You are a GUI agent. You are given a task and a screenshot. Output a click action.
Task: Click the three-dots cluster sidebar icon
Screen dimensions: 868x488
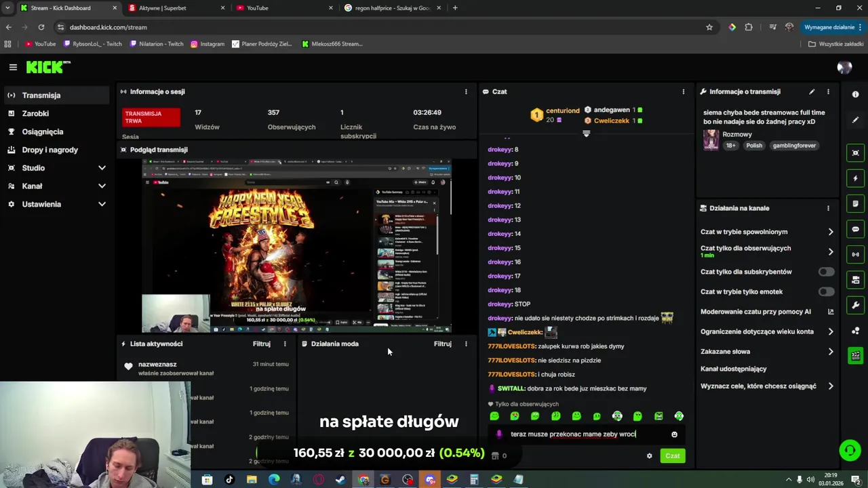coord(855,330)
